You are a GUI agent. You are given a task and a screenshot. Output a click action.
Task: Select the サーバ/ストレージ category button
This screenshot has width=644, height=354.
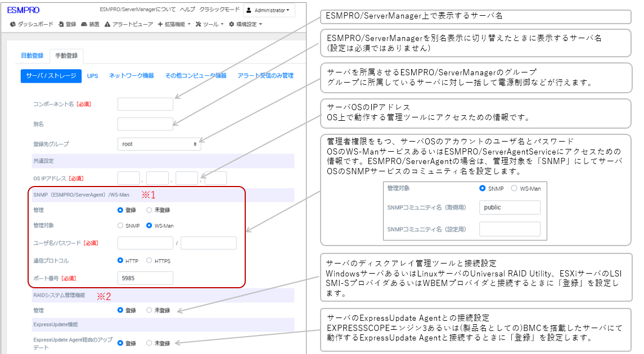tap(51, 76)
